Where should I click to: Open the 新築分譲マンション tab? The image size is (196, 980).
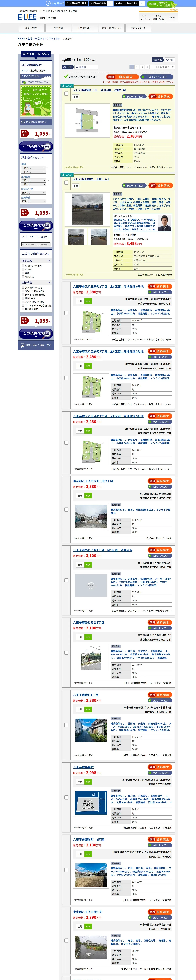pyautogui.click(x=112, y=28)
